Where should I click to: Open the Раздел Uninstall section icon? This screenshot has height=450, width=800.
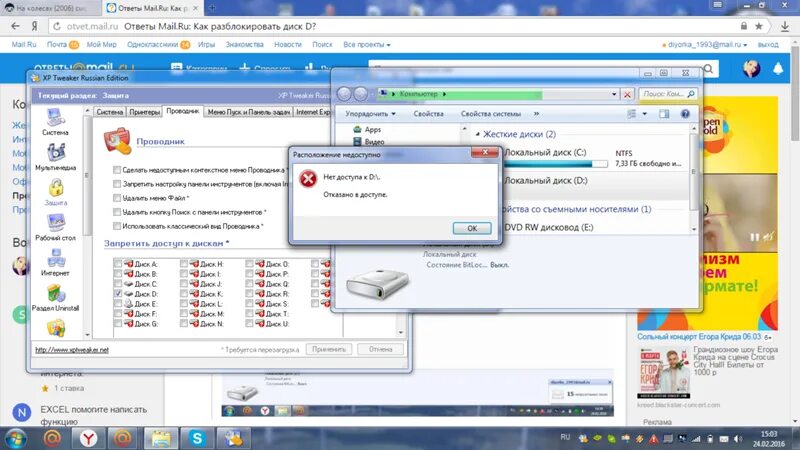tap(56, 298)
